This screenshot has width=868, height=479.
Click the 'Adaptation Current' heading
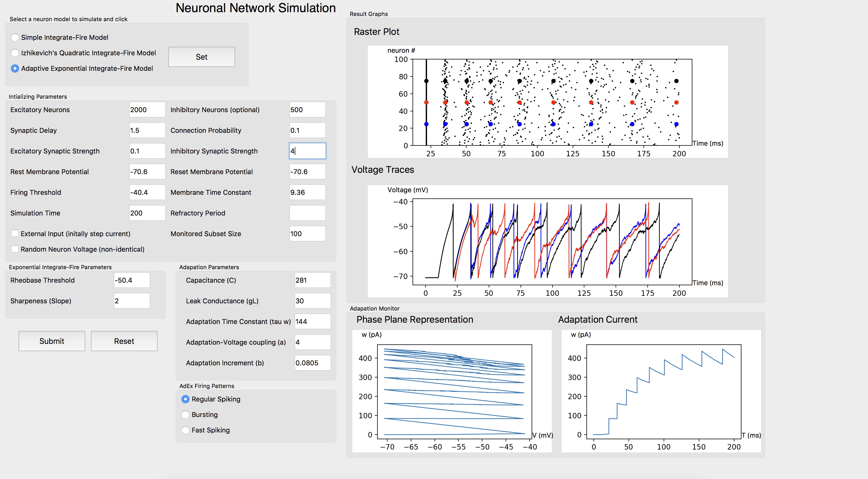(x=598, y=320)
